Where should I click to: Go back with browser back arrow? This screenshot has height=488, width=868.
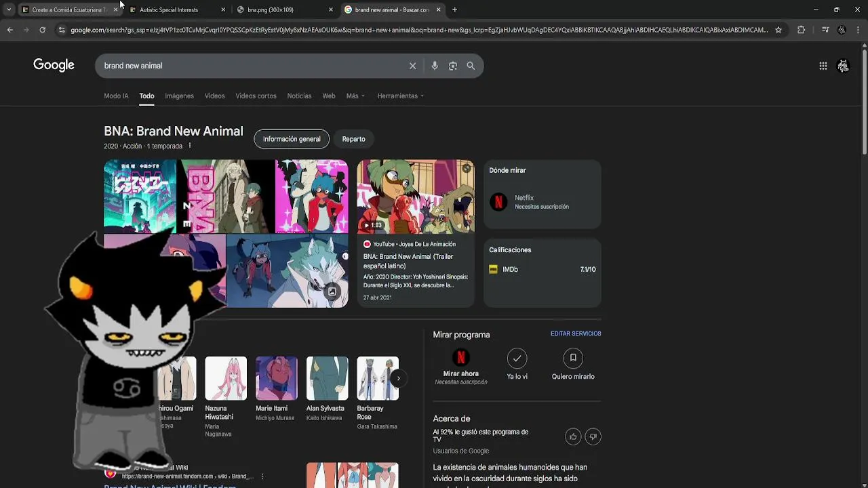pos(9,30)
